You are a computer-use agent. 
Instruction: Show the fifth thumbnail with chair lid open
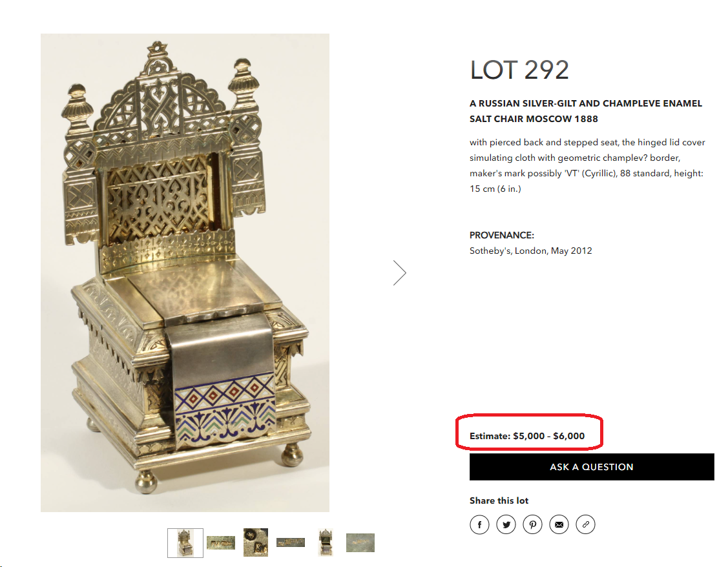tap(326, 542)
